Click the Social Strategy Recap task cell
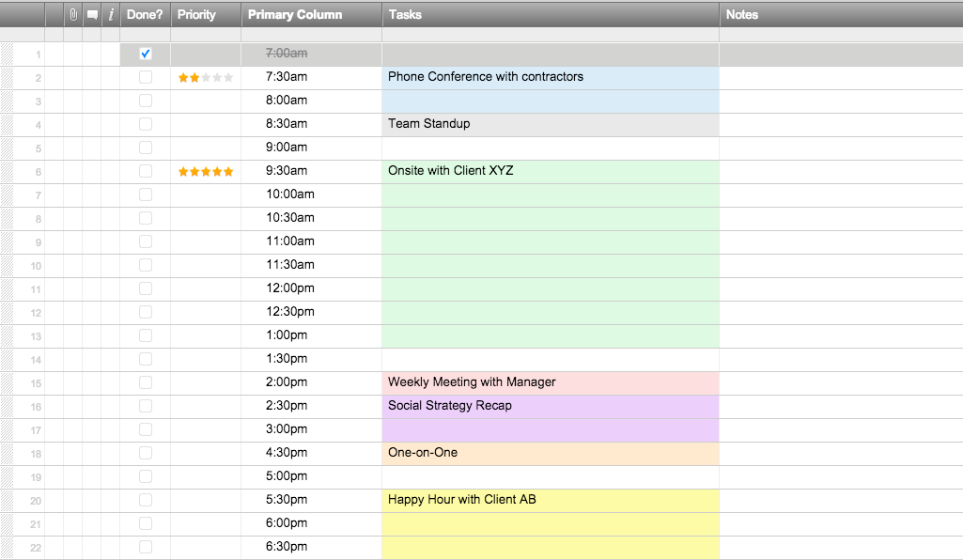963x560 pixels. click(550, 406)
